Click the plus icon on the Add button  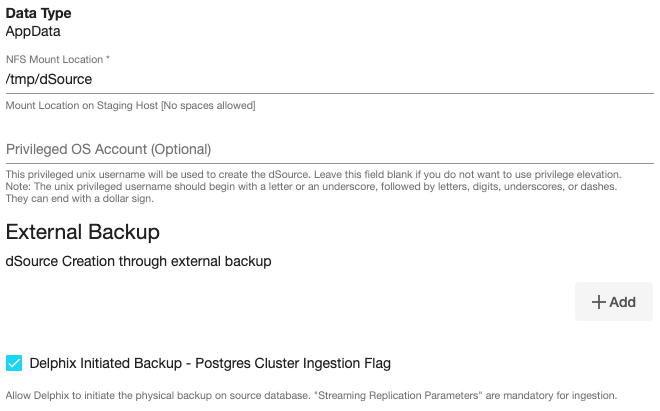click(x=599, y=302)
